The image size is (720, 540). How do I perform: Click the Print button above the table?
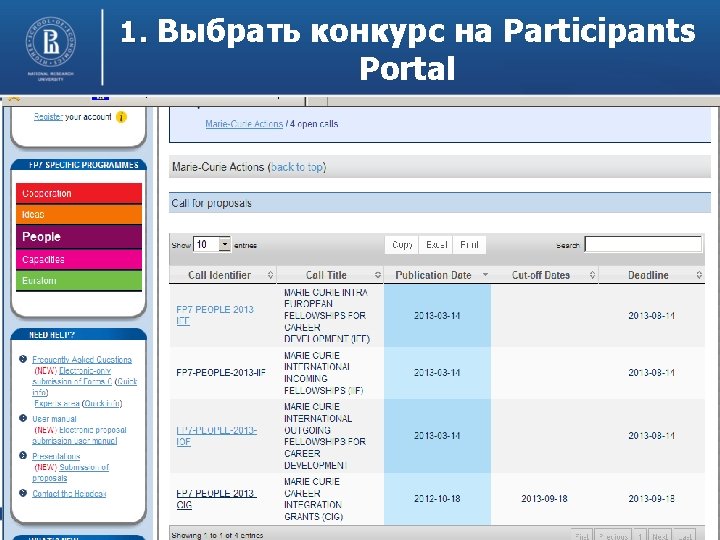tap(469, 245)
